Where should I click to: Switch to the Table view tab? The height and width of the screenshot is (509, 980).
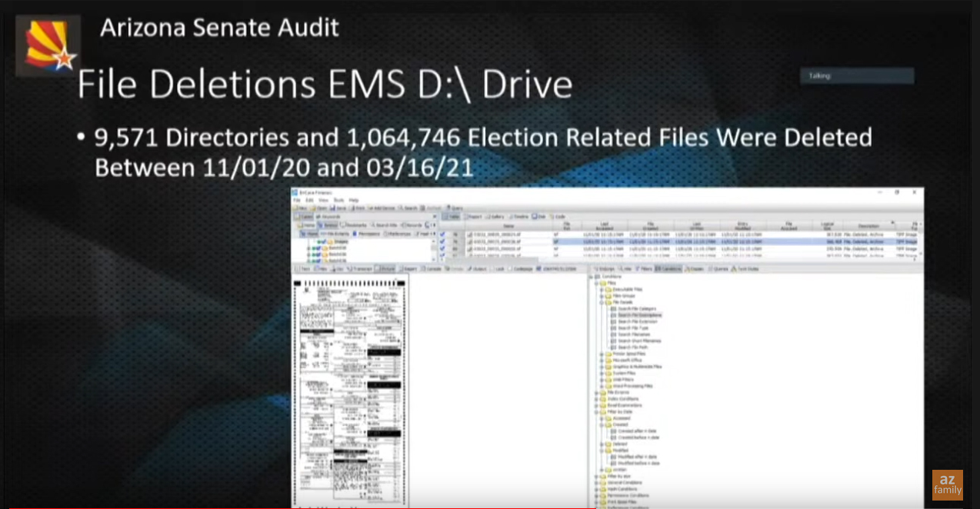[451, 217]
